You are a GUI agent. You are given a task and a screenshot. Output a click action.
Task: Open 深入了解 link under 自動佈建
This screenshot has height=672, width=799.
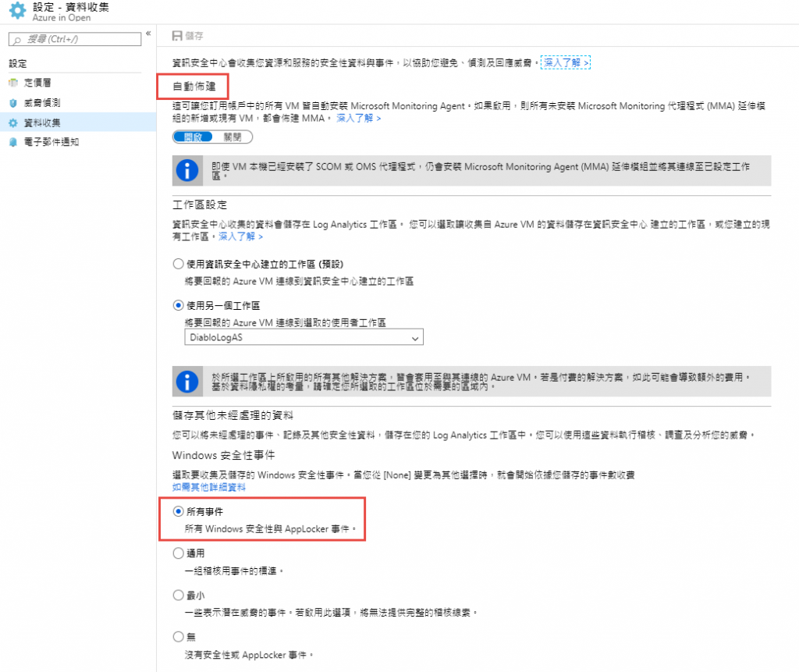click(x=358, y=119)
